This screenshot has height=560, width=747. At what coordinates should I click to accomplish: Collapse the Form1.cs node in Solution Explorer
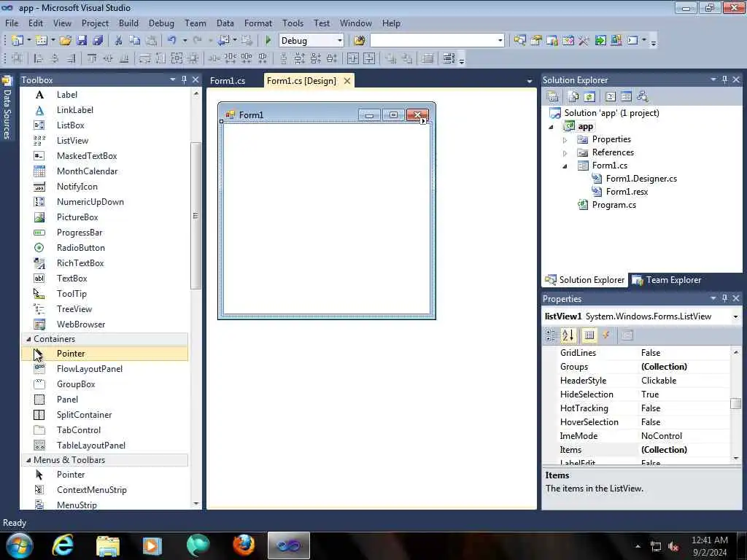tap(565, 166)
